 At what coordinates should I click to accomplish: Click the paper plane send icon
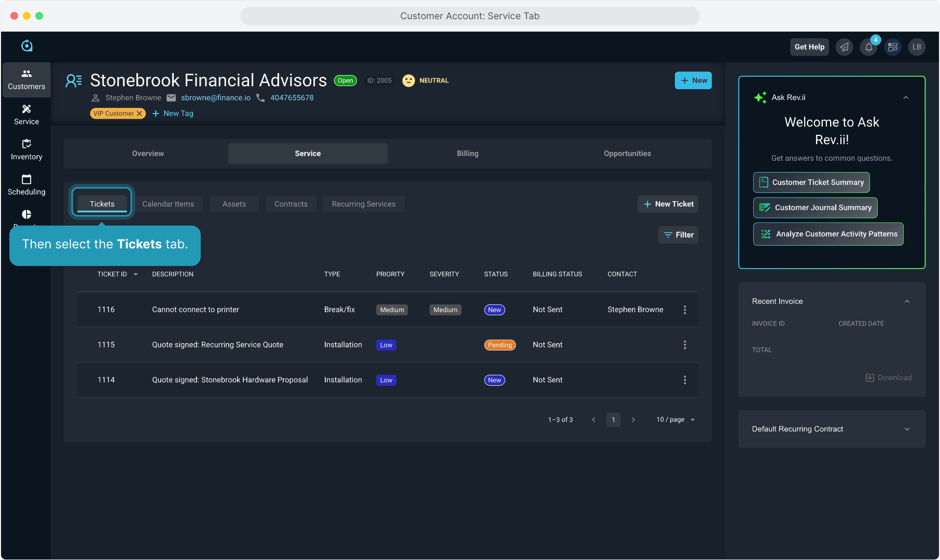pyautogui.click(x=845, y=47)
